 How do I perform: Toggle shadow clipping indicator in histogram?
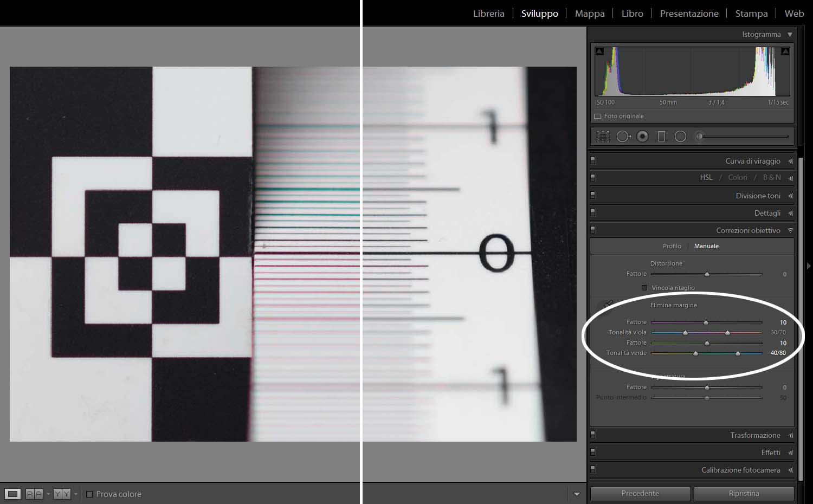pyautogui.click(x=599, y=51)
